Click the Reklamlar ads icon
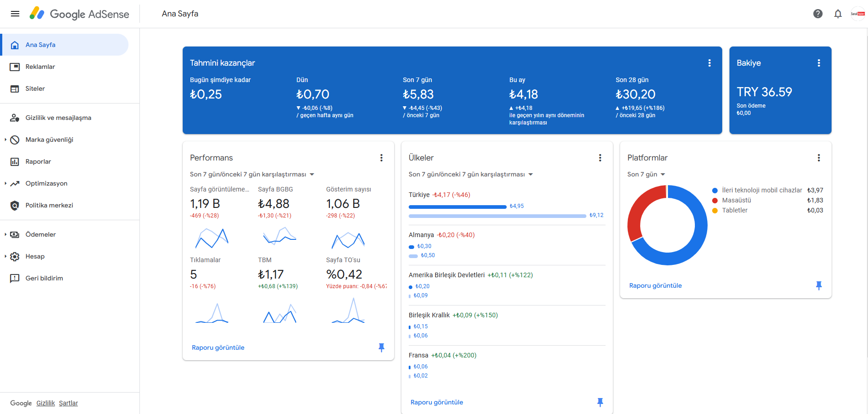868x414 pixels. (15, 67)
